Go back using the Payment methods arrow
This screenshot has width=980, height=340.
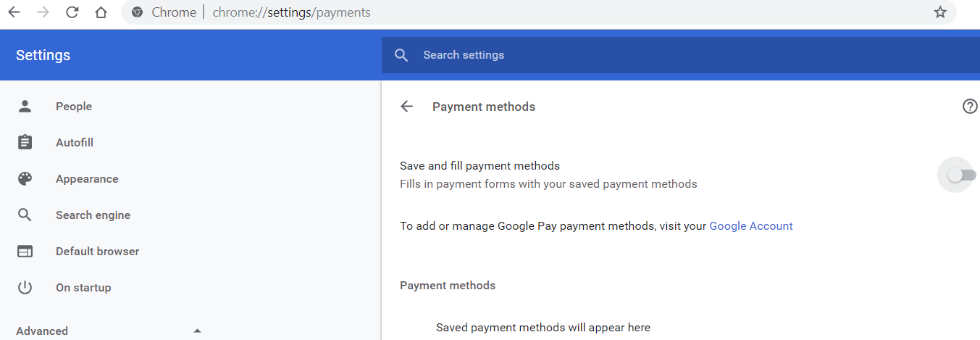coord(407,107)
